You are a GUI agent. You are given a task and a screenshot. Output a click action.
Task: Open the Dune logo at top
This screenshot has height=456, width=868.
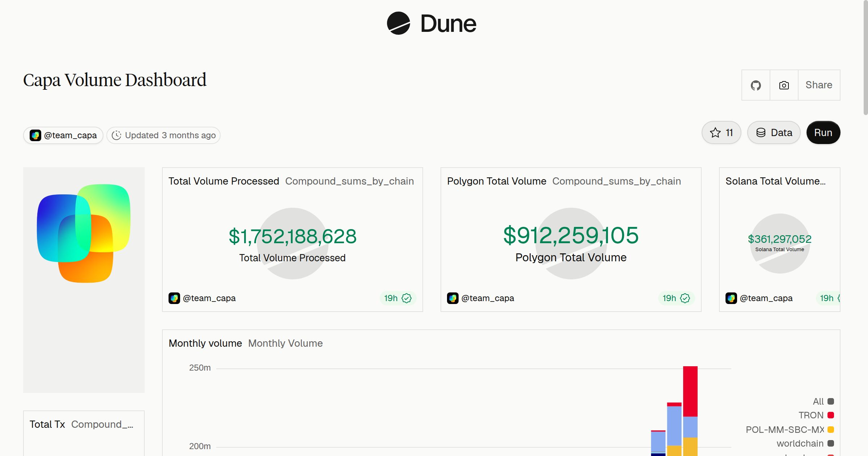click(431, 24)
